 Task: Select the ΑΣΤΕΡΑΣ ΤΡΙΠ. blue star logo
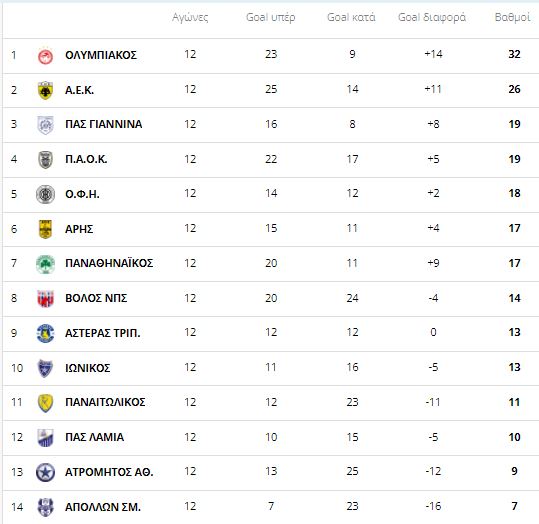point(45,333)
